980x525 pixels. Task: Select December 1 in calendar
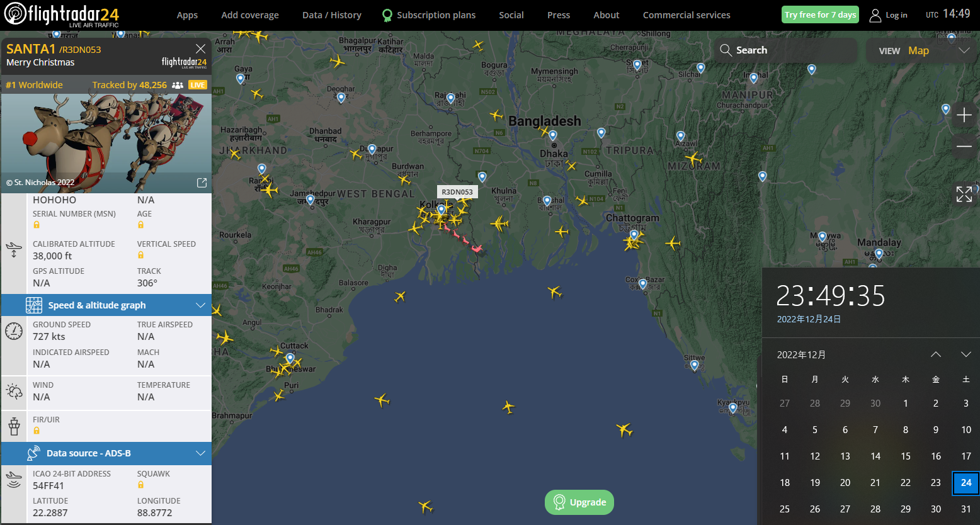(x=906, y=404)
